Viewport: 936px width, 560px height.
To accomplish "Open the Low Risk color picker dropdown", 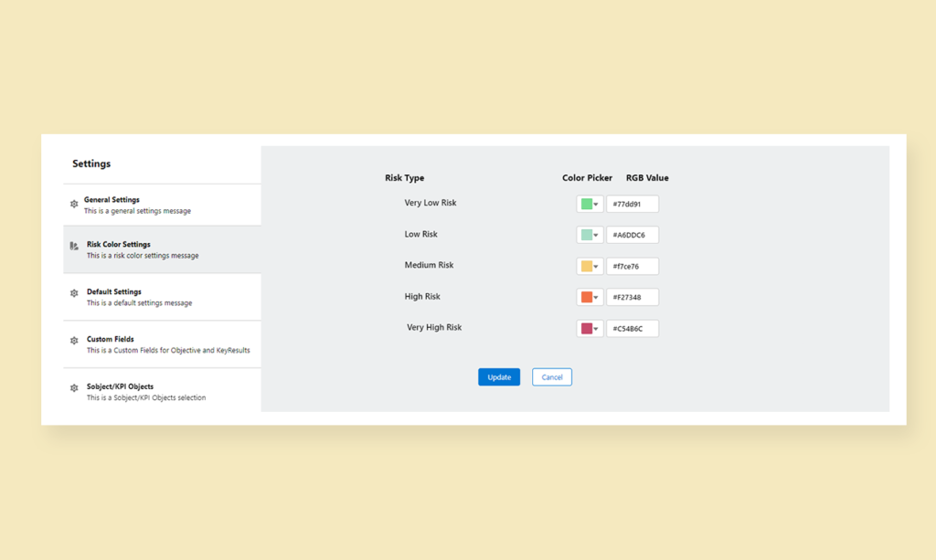I will (x=595, y=234).
